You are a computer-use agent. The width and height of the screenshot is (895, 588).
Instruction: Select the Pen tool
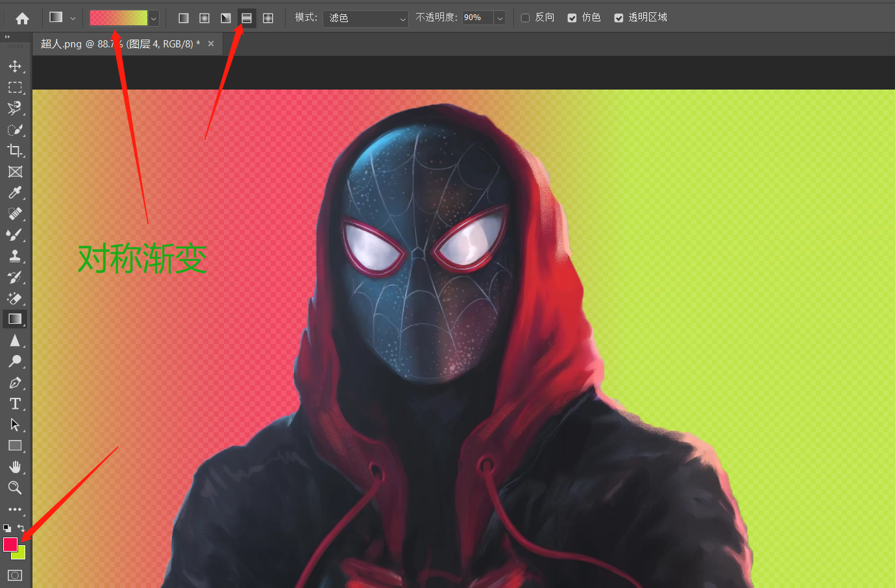click(x=15, y=383)
